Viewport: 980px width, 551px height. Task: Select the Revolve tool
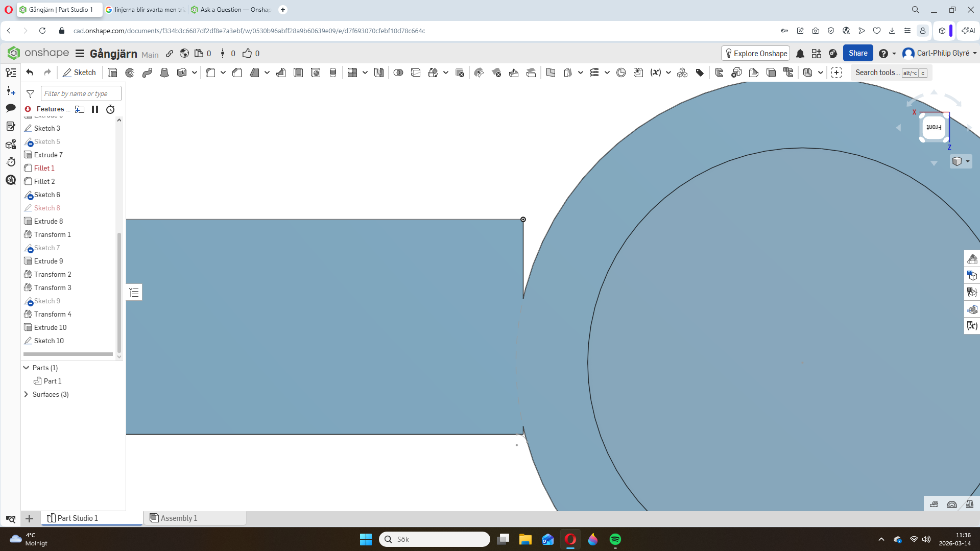point(130,73)
